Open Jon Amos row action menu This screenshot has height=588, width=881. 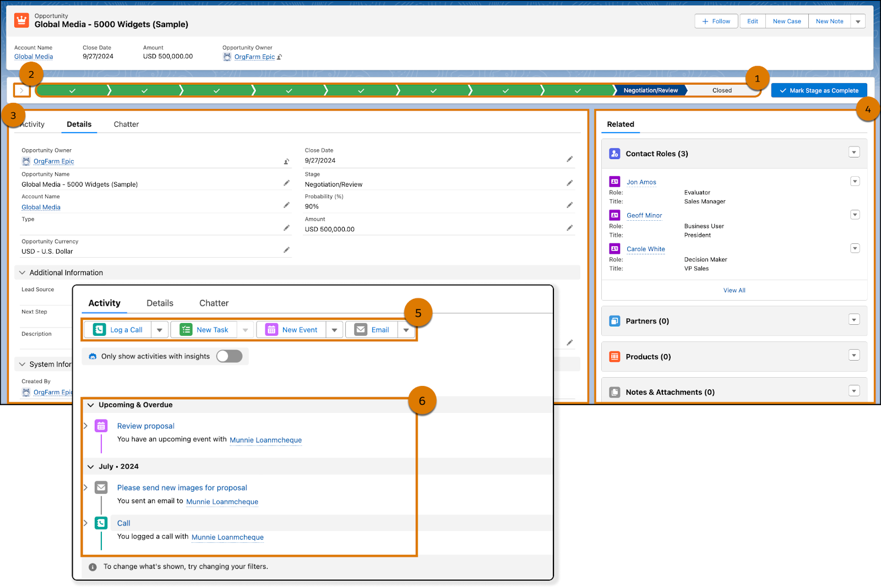(x=855, y=181)
